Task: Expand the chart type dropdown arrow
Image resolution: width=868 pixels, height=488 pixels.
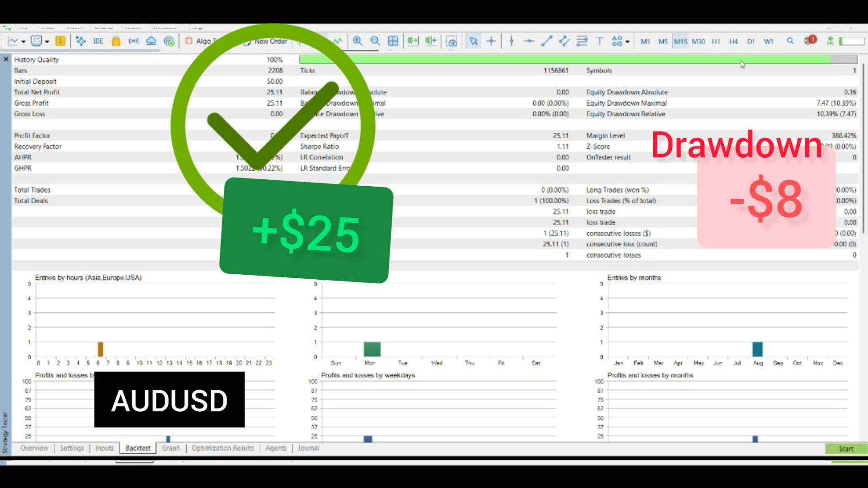Action: click(x=23, y=42)
